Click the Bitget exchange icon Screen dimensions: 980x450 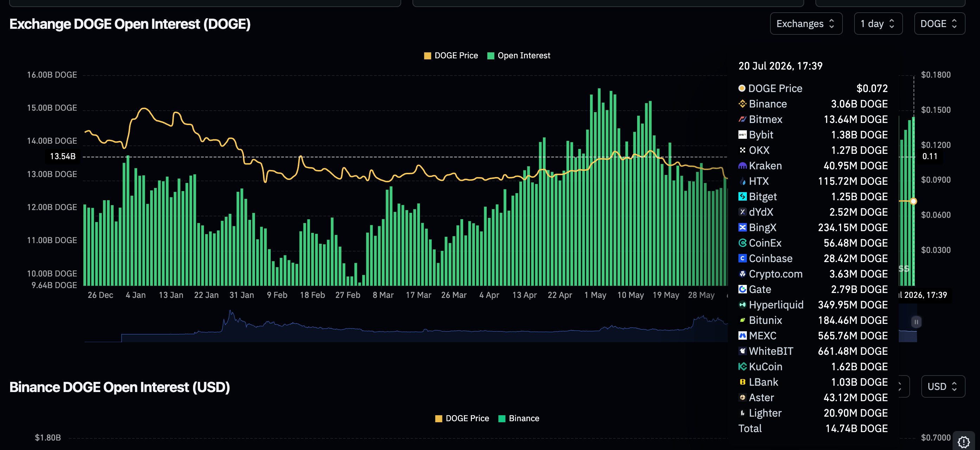(x=742, y=196)
